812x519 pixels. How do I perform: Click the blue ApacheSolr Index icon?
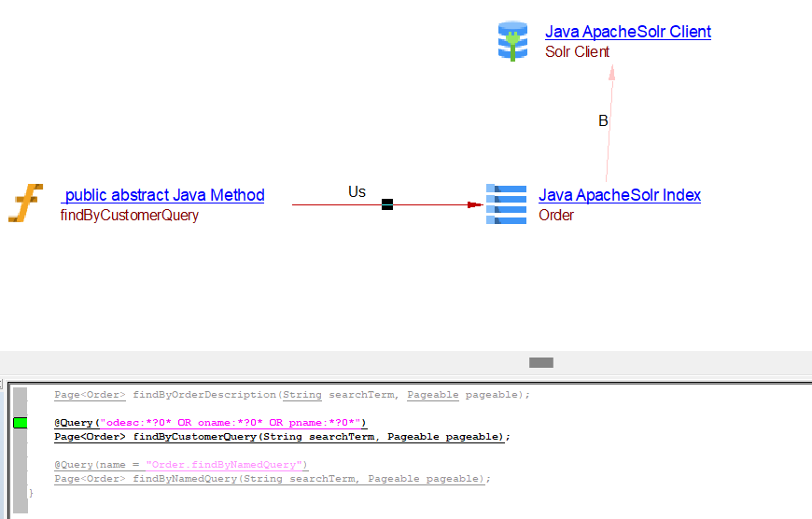coord(507,204)
